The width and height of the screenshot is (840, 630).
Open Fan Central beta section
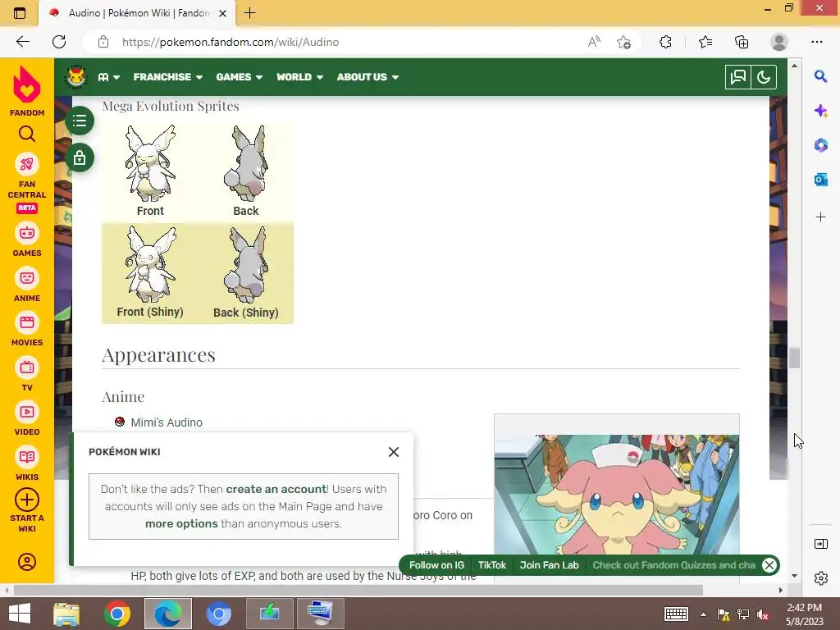point(27,183)
